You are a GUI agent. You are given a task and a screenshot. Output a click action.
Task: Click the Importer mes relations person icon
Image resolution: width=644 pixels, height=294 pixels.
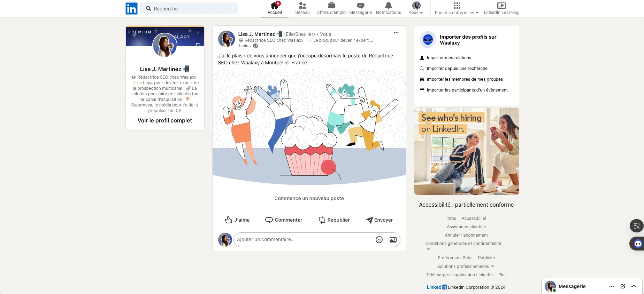[422, 58]
